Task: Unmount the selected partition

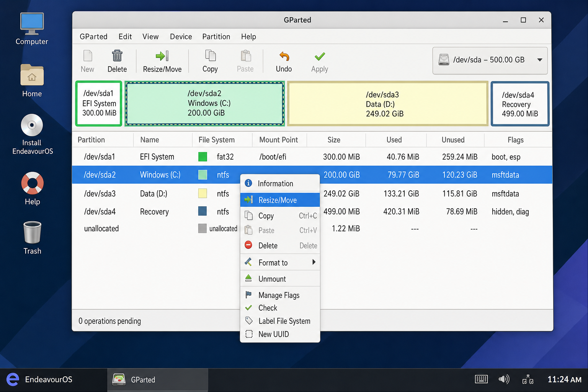Action: 280,279
